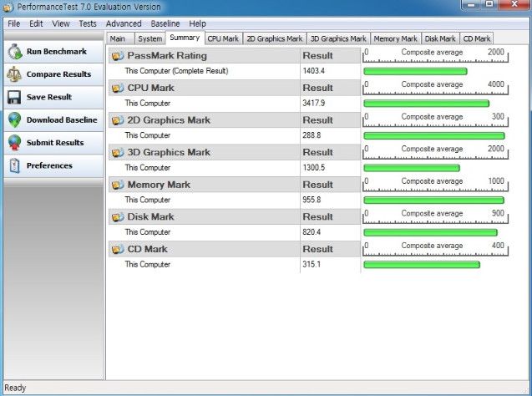The height and width of the screenshot is (396, 532).
Task: Click the 820.4 disk result value
Action: pyautogui.click(x=312, y=232)
